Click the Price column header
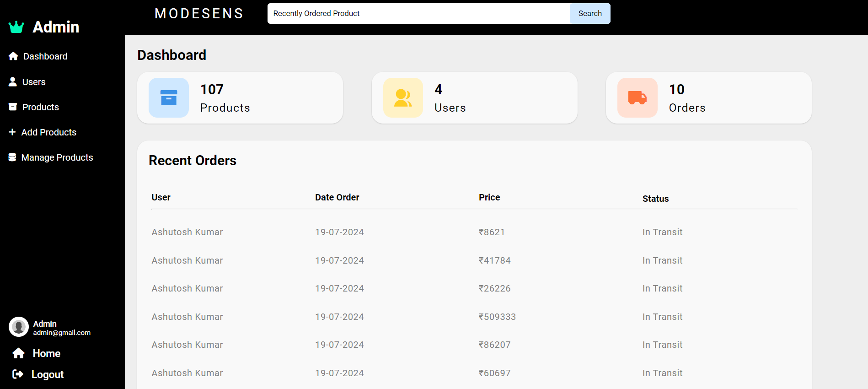Viewport: 868px width, 389px height. pos(489,197)
